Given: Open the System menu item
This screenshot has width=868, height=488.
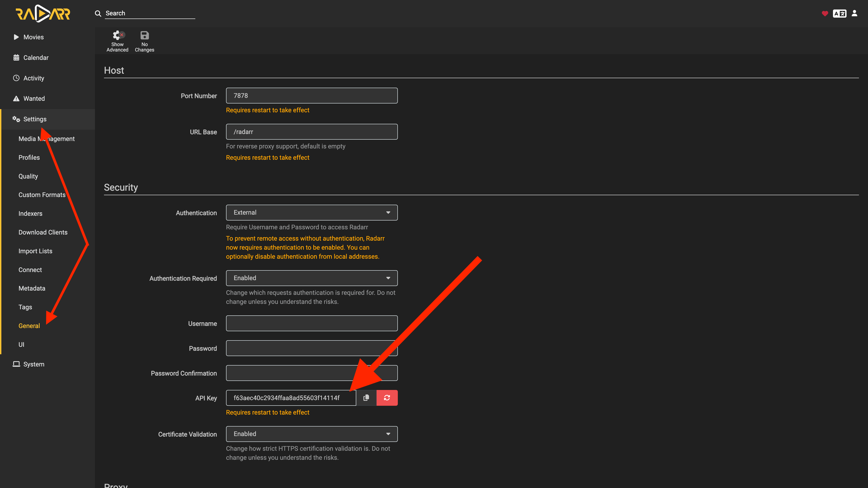Looking at the screenshot, I should click(x=34, y=364).
